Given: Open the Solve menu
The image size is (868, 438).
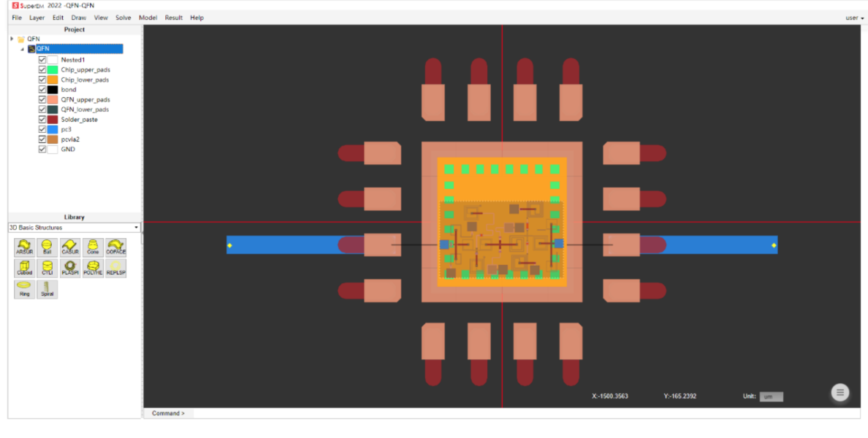Looking at the screenshot, I should tap(123, 18).
